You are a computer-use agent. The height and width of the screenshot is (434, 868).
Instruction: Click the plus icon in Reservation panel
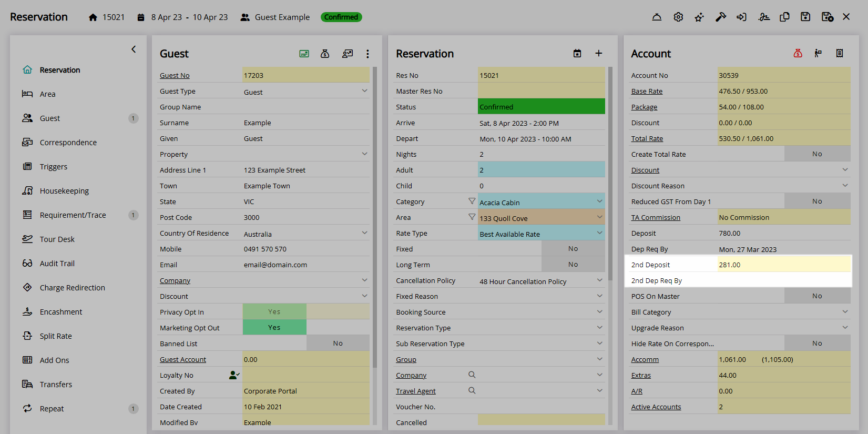click(598, 53)
